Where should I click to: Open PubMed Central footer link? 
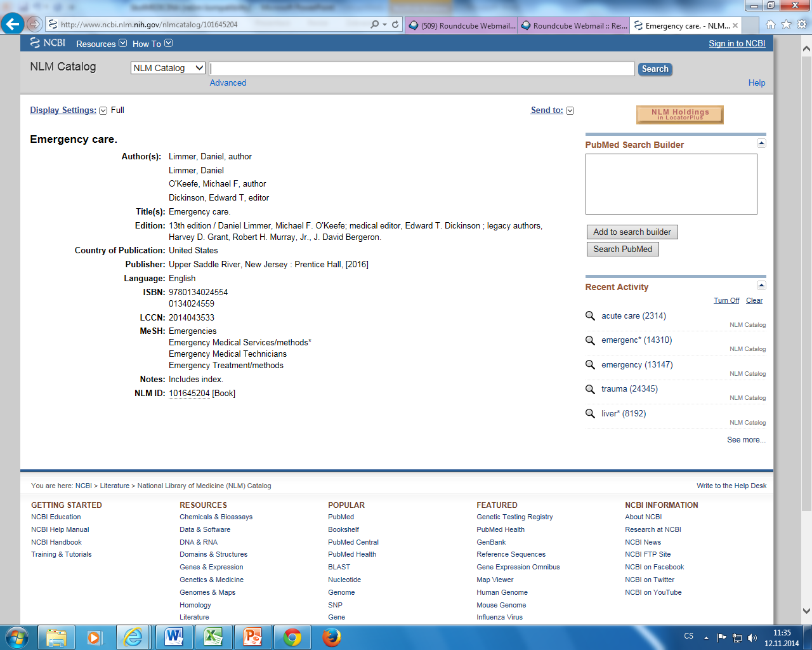(353, 542)
